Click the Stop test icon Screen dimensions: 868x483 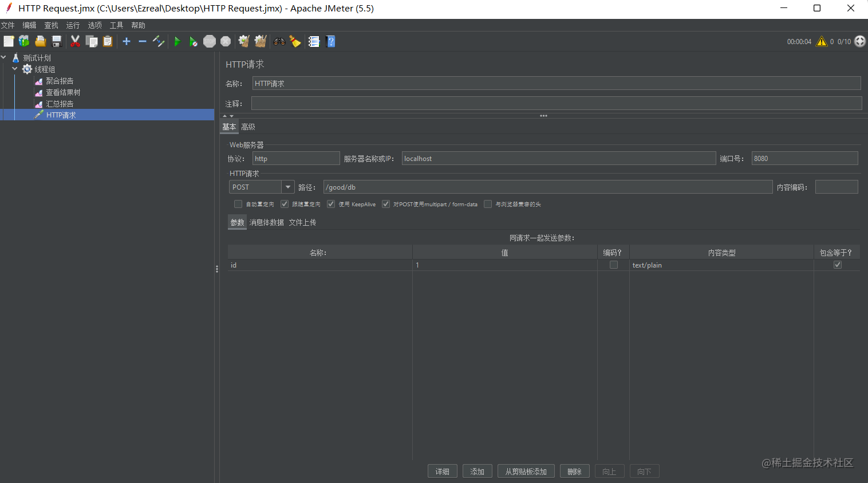click(210, 41)
